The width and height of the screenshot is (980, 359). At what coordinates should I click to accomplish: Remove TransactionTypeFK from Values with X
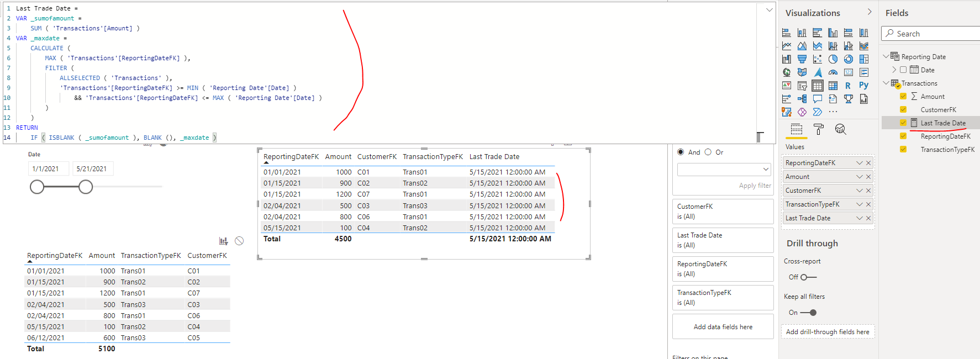coord(868,204)
